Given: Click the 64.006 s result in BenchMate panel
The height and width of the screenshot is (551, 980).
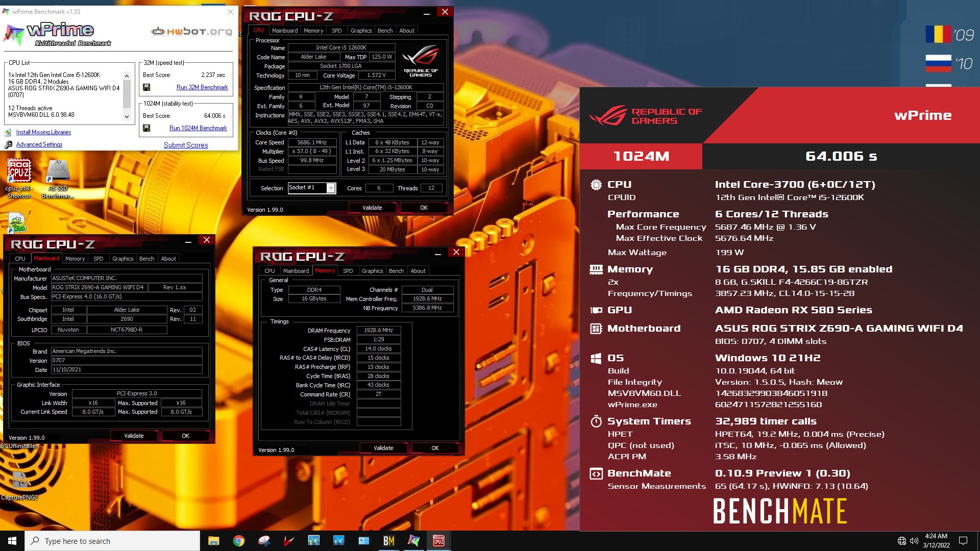Looking at the screenshot, I should pyautogui.click(x=841, y=156).
